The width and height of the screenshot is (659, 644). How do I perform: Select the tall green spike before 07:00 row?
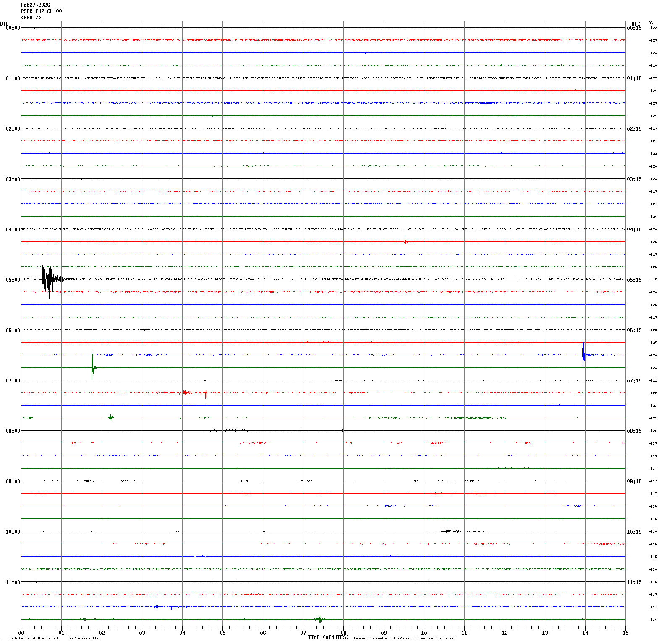[x=92, y=366]
